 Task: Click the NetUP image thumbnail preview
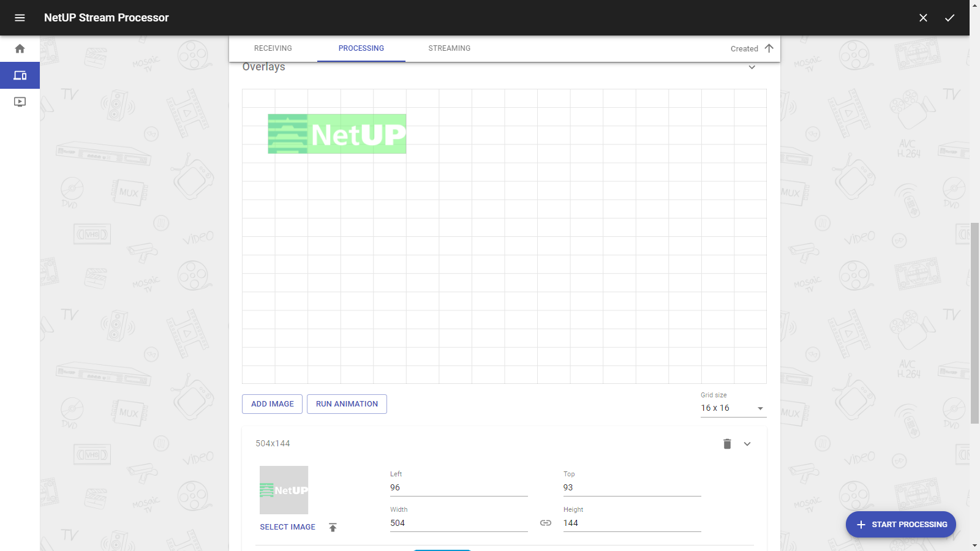[x=284, y=490]
